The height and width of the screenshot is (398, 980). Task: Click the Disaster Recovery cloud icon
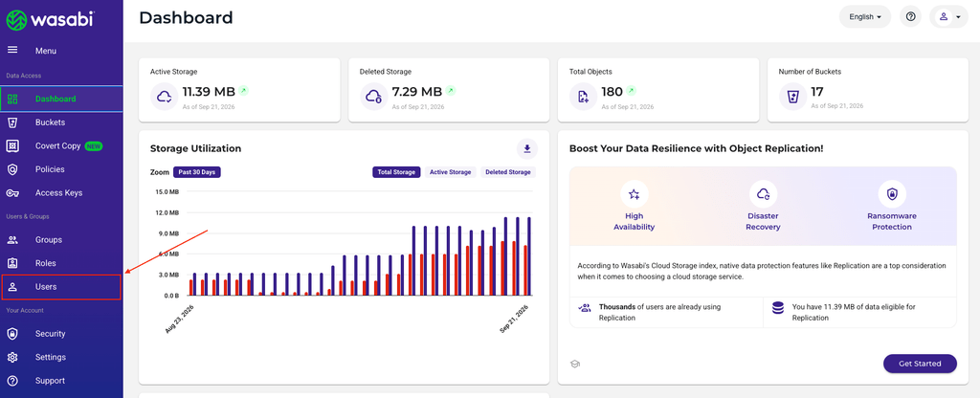click(763, 194)
